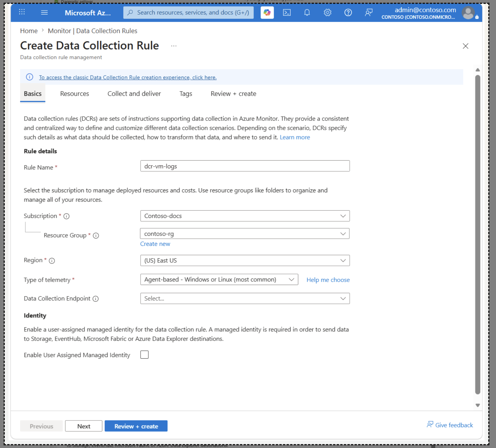Screen dimensions: 496x448
Task: Click the Microsoft Azure portal title
Action: pos(88,13)
